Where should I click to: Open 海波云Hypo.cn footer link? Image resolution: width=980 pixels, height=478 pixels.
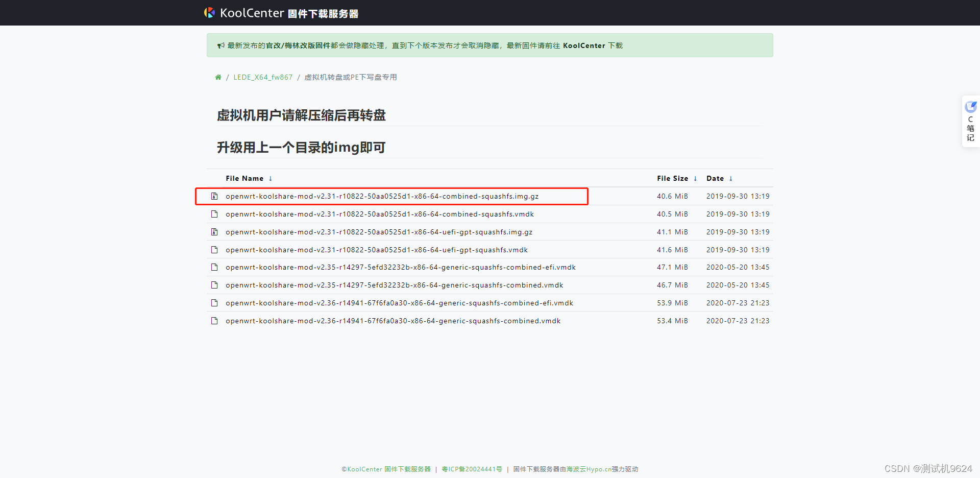pyautogui.click(x=589, y=469)
